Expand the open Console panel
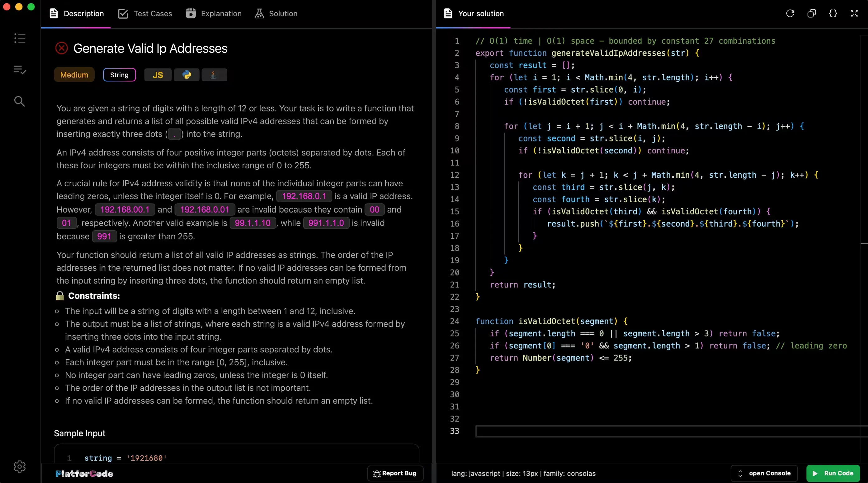Screen dimensions: 868x483 tap(764, 473)
